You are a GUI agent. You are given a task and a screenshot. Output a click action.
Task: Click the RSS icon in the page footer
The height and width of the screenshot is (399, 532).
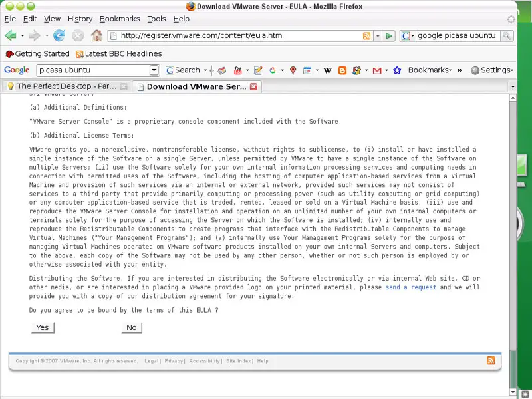click(491, 360)
